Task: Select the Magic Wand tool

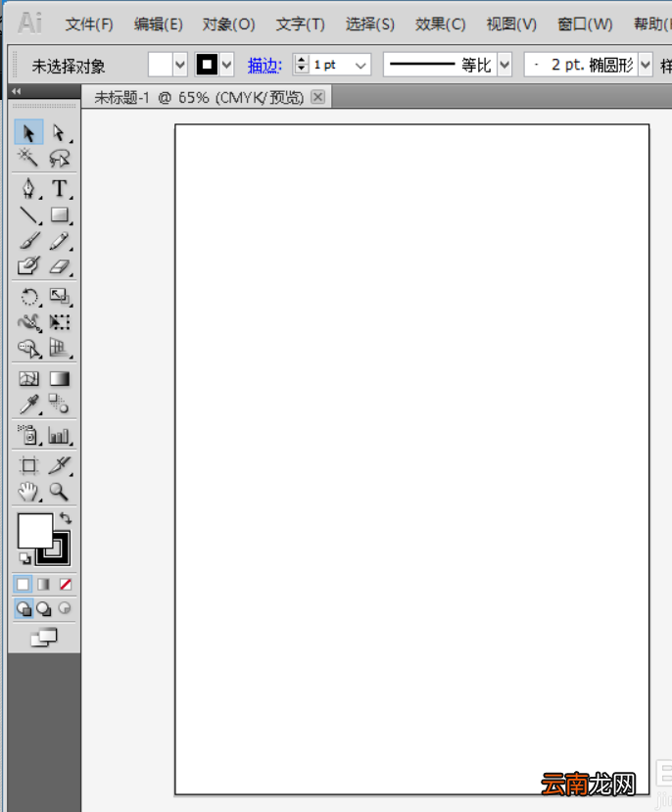Action: (x=28, y=158)
